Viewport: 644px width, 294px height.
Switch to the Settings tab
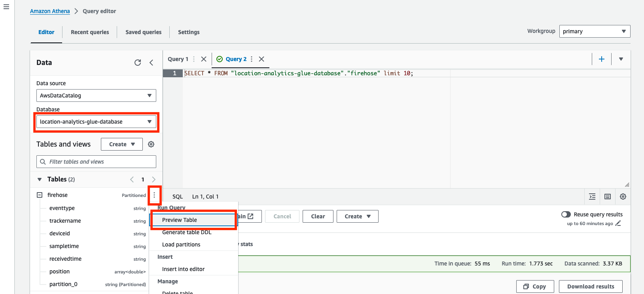point(189,32)
